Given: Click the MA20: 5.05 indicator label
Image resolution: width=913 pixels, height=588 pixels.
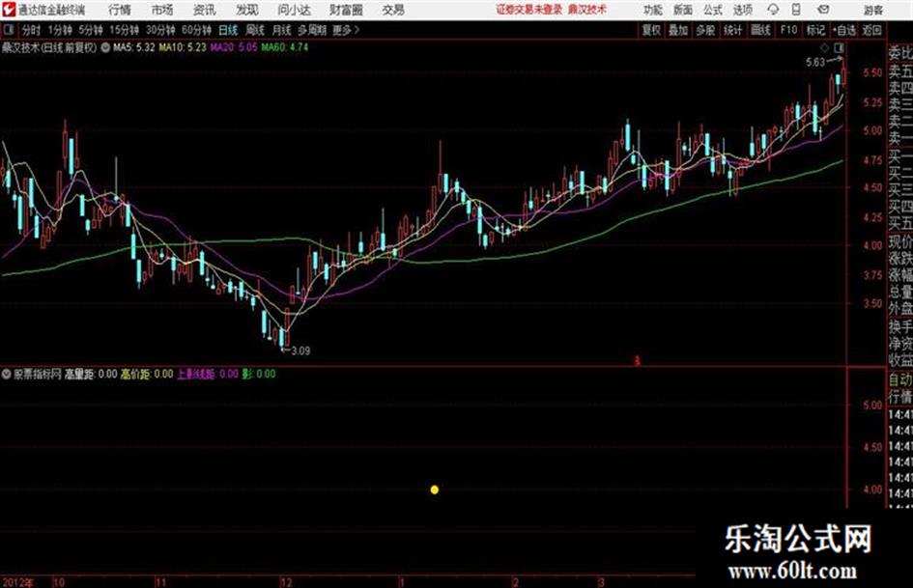Looking at the screenshot, I should point(234,47).
